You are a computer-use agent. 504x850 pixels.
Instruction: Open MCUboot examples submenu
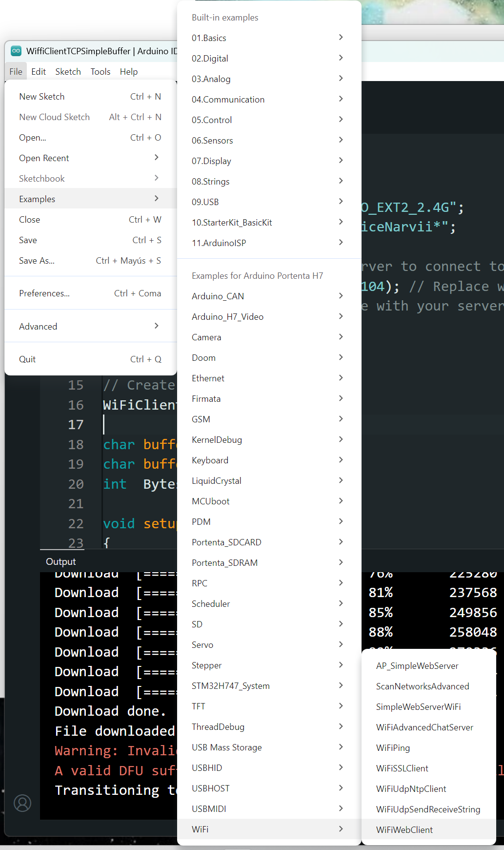pos(269,501)
